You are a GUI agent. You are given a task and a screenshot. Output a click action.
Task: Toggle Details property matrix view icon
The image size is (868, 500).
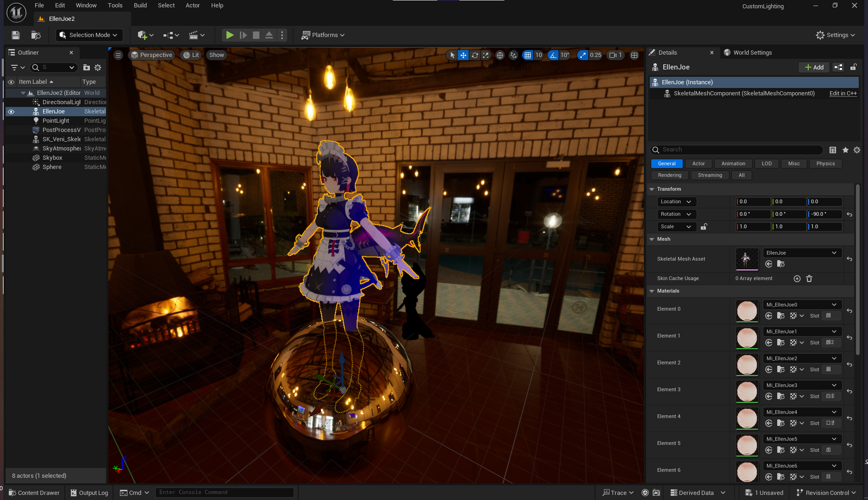point(833,150)
